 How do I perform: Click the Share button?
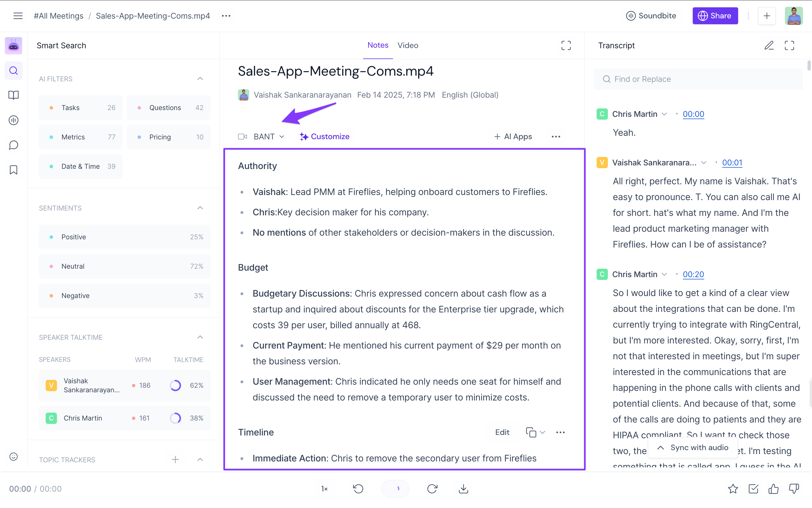click(715, 16)
